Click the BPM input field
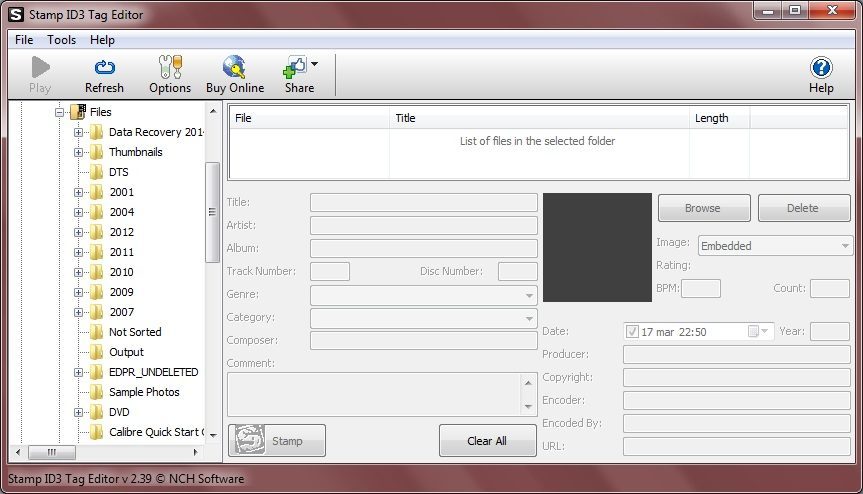Screen dimensions: 863x494 pos(701,288)
